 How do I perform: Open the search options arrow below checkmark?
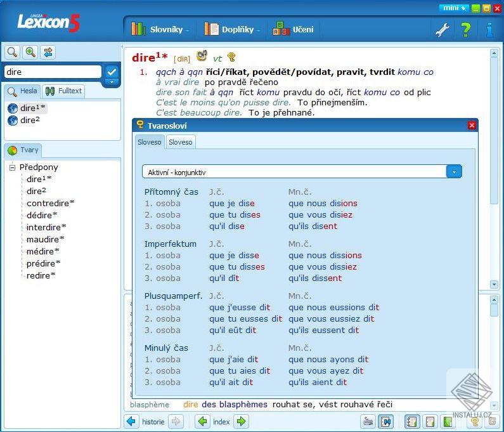112,82
